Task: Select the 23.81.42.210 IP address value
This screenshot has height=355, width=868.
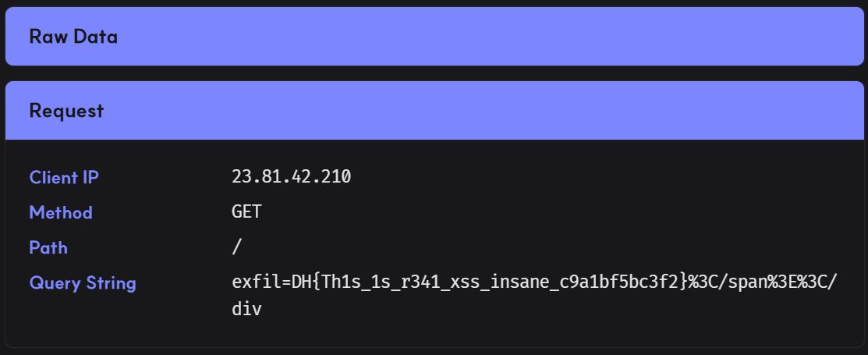Action: coord(291,177)
